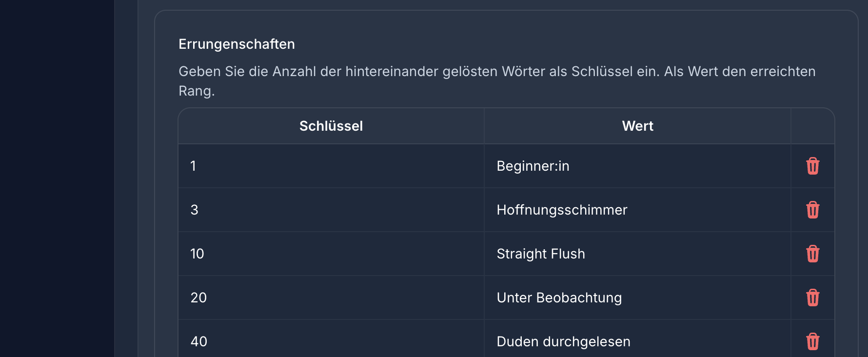Viewport: 868px width, 357px height.
Task: Click the key field with value 10
Action: pos(331,254)
